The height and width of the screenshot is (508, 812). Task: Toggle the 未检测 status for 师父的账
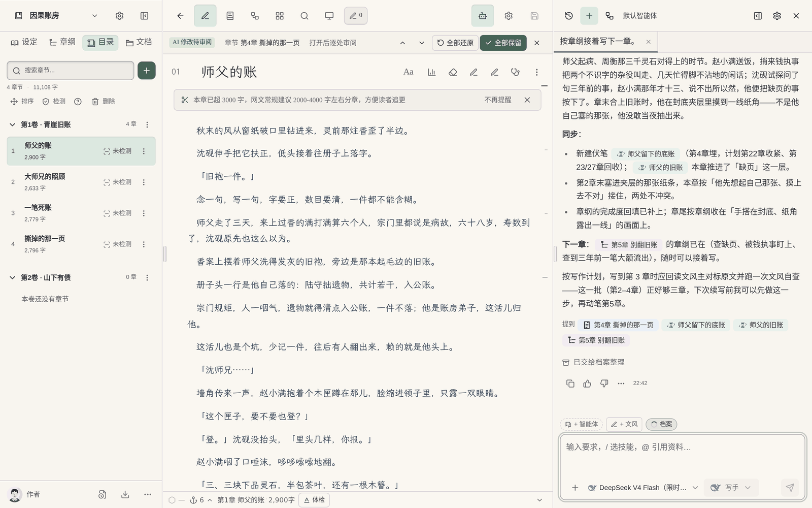(117, 151)
